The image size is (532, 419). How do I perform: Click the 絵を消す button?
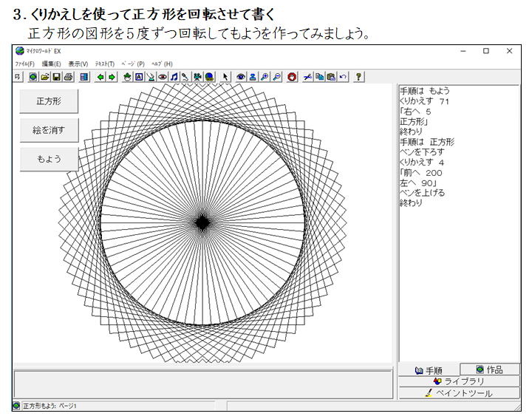pyautogui.click(x=49, y=130)
